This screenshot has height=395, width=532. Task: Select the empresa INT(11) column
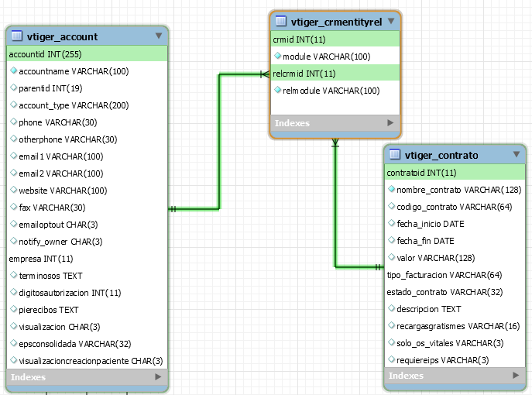tap(87, 259)
